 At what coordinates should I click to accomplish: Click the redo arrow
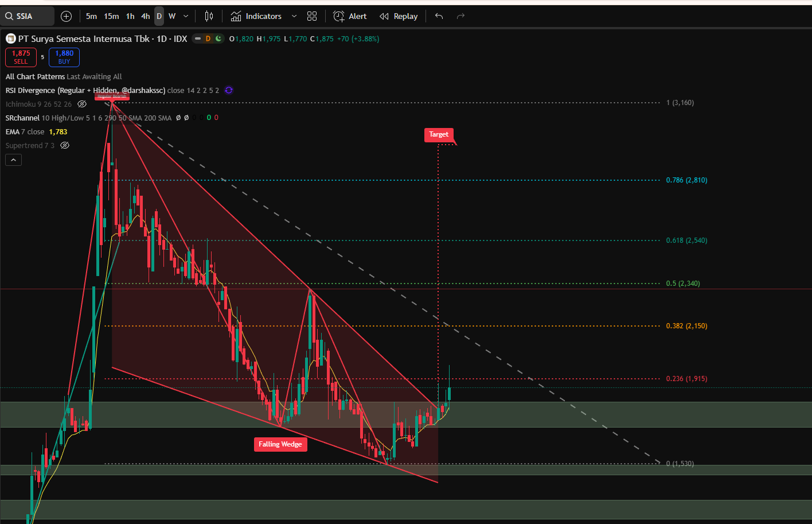pyautogui.click(x=460, y=16)
